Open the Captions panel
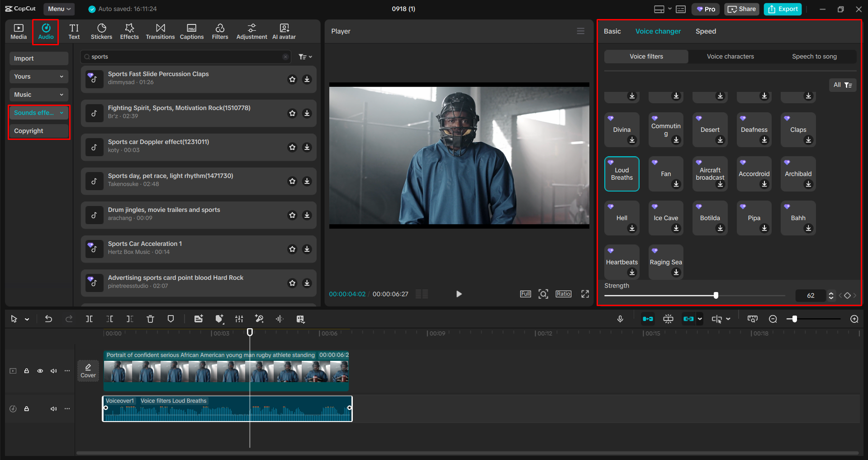The height and width of the screenshot is (460, 868). (x=191, y=31)
